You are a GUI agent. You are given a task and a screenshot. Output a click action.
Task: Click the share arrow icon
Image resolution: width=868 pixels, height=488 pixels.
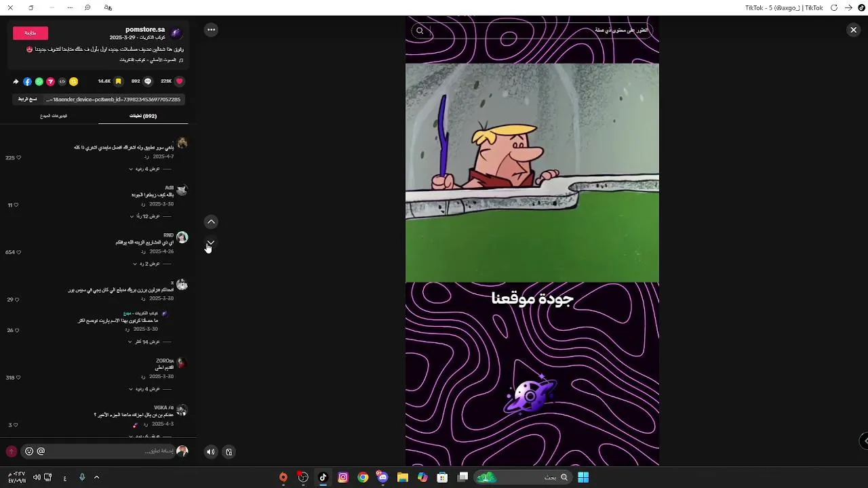pos(16,81)
